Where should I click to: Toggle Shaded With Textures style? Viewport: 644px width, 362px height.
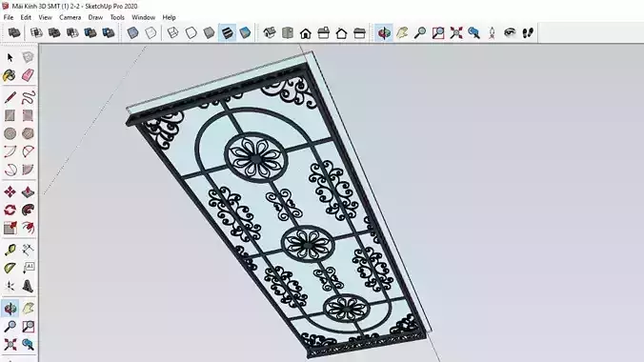[227, 32]
